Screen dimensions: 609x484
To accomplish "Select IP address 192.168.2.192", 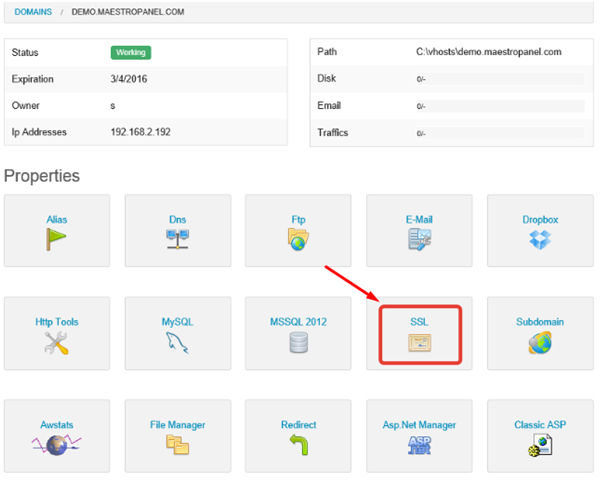I will click(x=141, y=132).
